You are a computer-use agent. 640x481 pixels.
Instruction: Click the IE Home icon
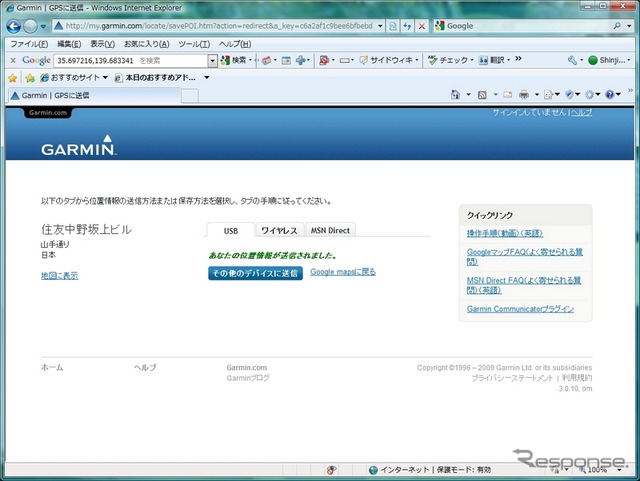coord(455,95)
